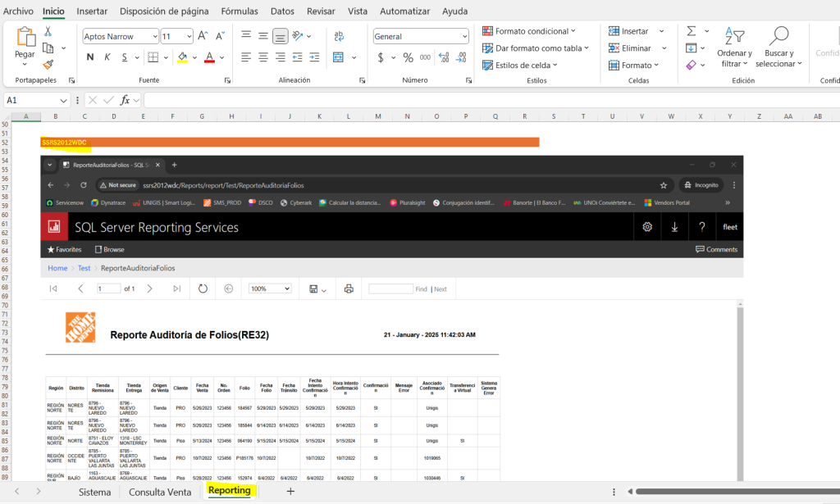Screen dimensions: 840x504
Task: Increase decimal places icon
Action: click(444, 57)
